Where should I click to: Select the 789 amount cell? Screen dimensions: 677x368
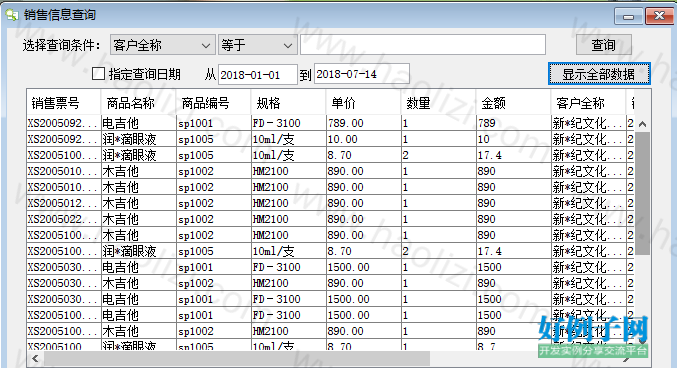513,124
